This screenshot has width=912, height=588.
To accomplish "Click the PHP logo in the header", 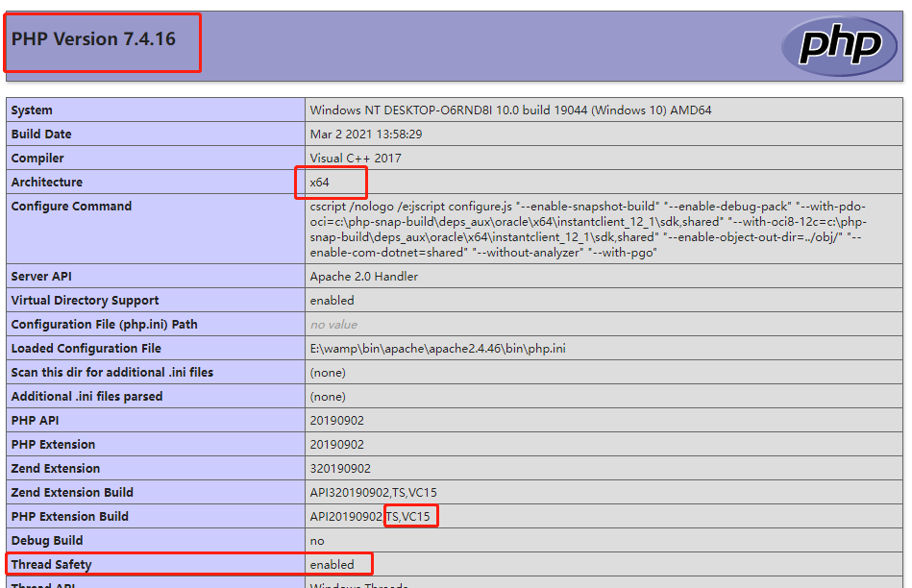I will pyautogui.click(x=839, y=46).
